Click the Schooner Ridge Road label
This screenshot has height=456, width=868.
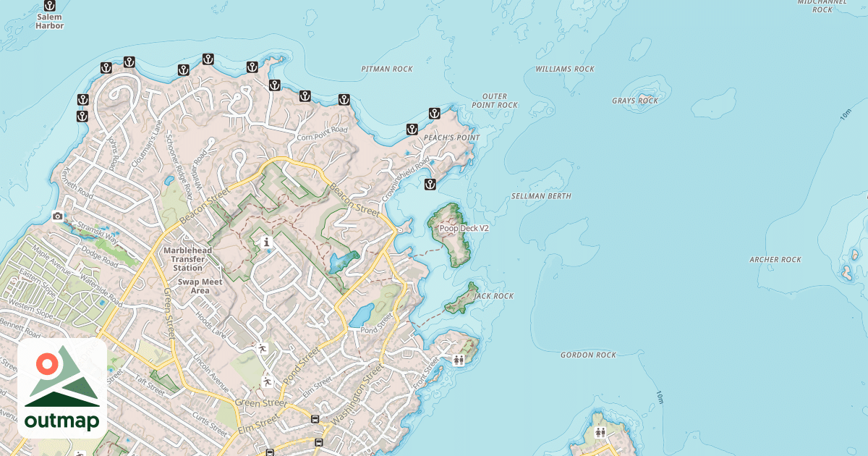tap(179, 166)
